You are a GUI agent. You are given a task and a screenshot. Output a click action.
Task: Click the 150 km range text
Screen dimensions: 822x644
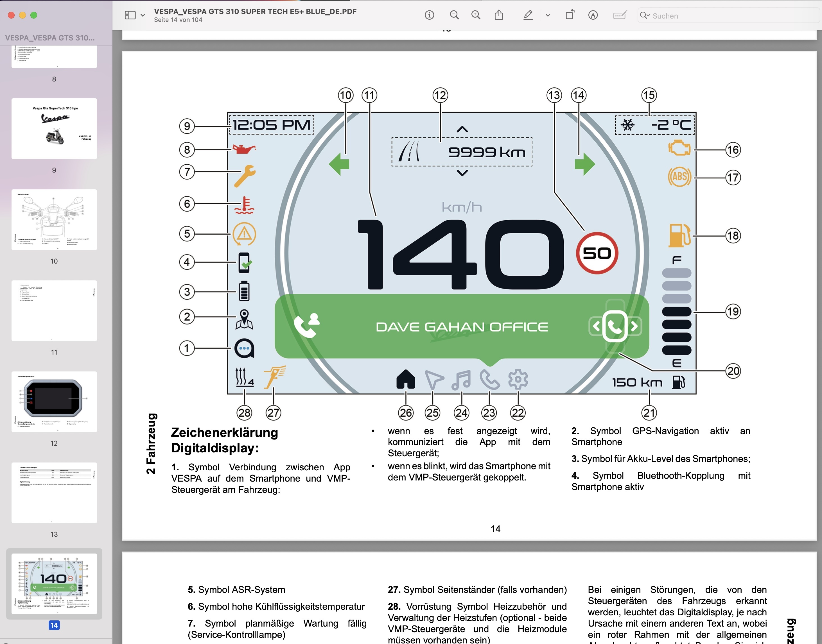click(637, 382)
